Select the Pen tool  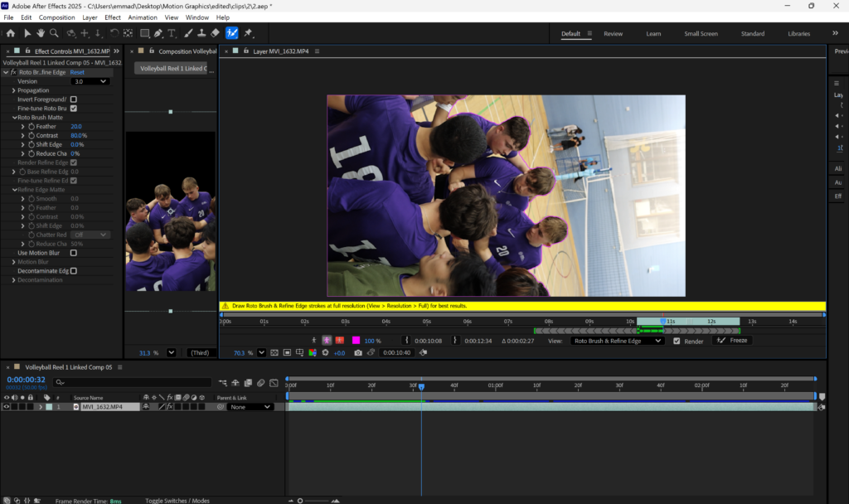coord(158,33)
